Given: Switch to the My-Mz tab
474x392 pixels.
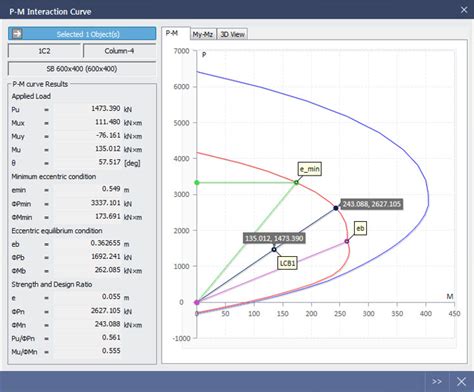Looking at the screenshot, I should (x=203, y=34).
